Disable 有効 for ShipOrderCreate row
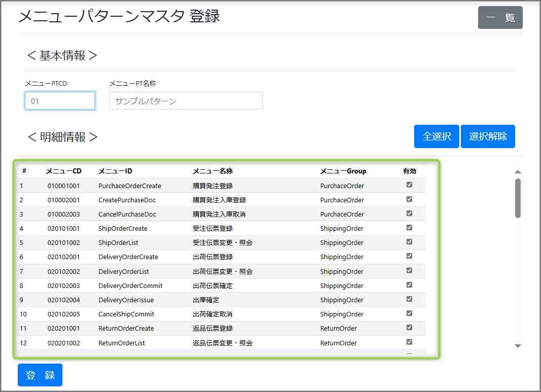The height and width of the screenshot is (392, 541). point(410,228)
